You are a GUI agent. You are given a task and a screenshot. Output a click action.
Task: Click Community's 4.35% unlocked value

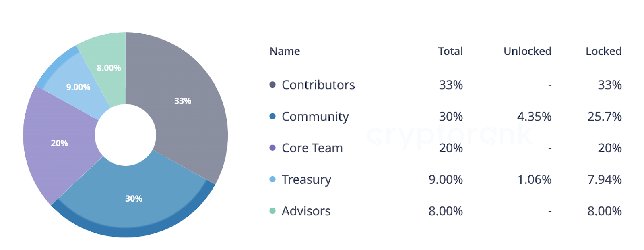pos(534,117)
